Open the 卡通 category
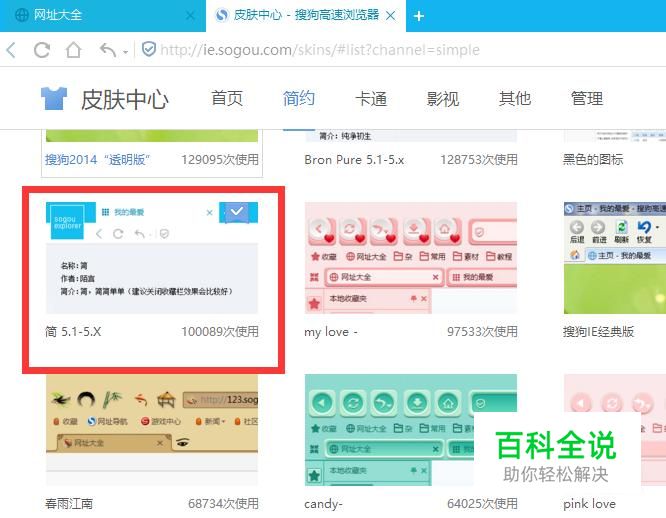The image size is (666, 518). click(371, 99)
